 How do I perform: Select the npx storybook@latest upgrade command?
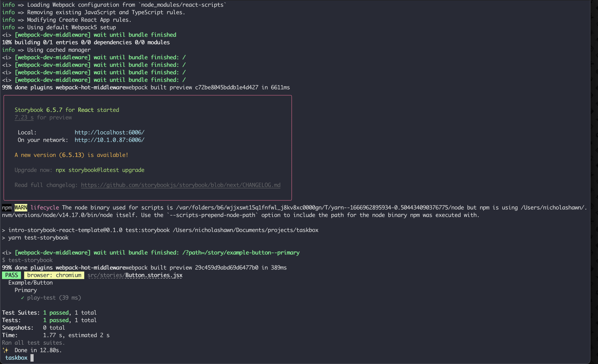click(100, 170)
